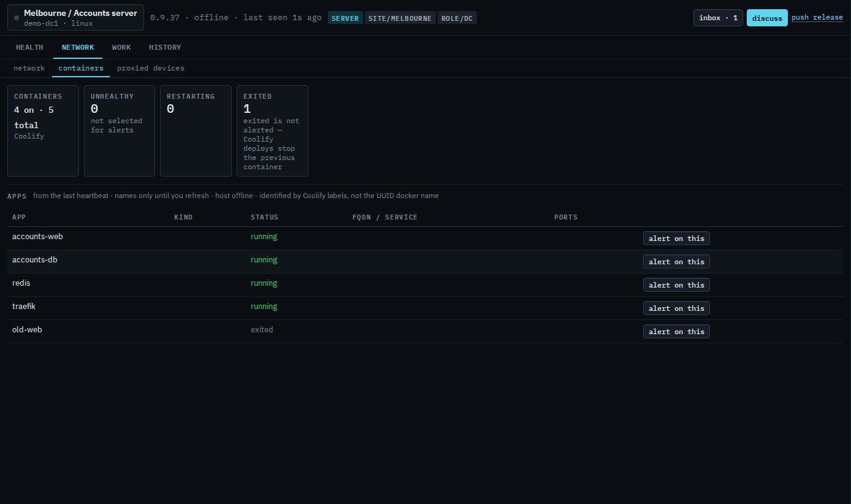Click the accounts-db app name
The height and width of the screenshot is (504, 851).
35,260
